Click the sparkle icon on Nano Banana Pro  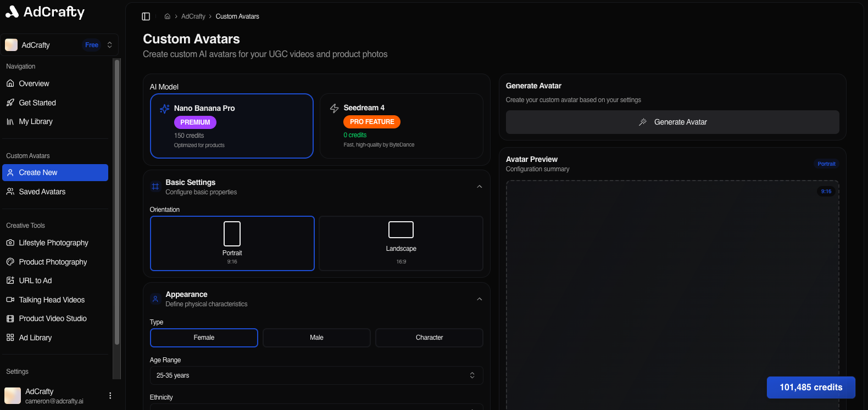(x=164, y=109)
